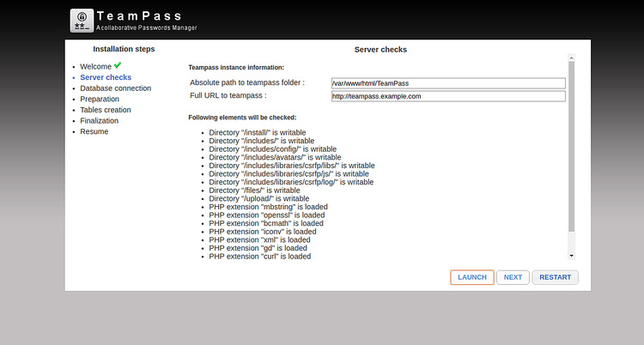Focus the Absolute path to teampass folder field
Screen dimensions: 644x345
pos(447,83)
